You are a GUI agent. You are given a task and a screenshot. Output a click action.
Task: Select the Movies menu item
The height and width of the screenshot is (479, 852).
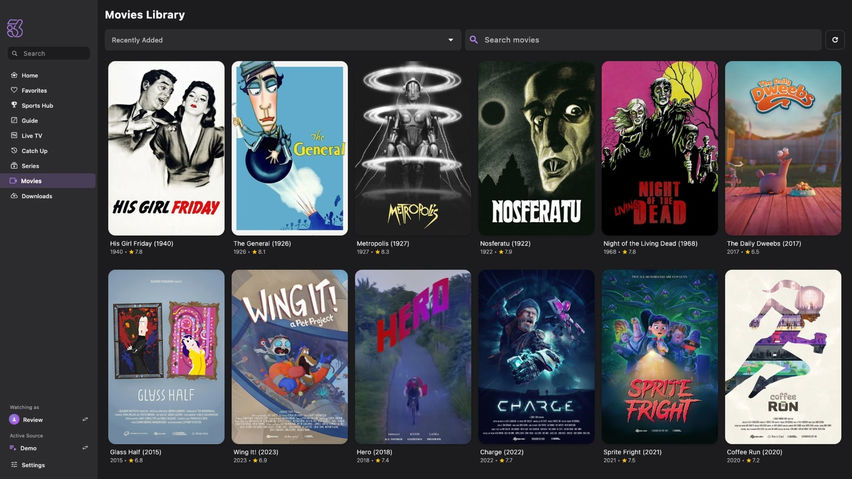[48, 181]
